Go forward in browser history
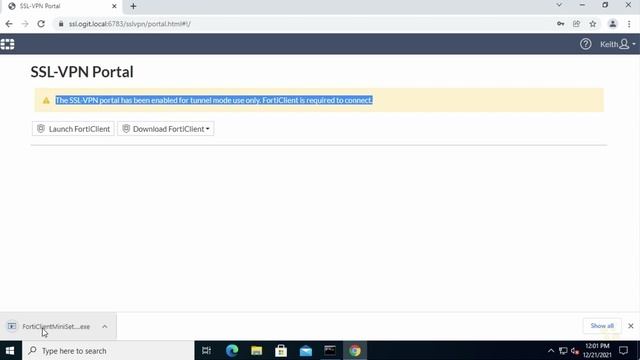The height and width of the screenshot is (360, 640). (25, 24)
